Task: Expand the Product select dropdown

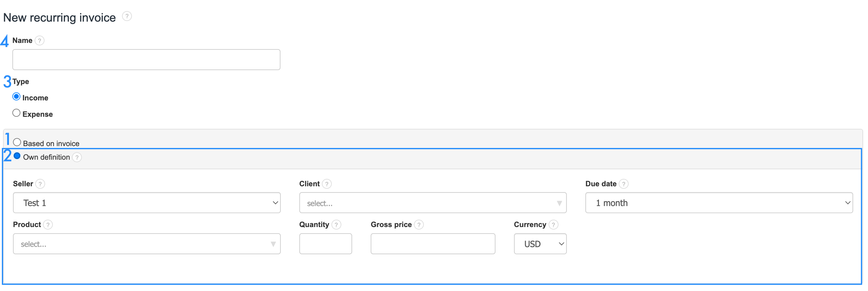Action: pos(147,244)
